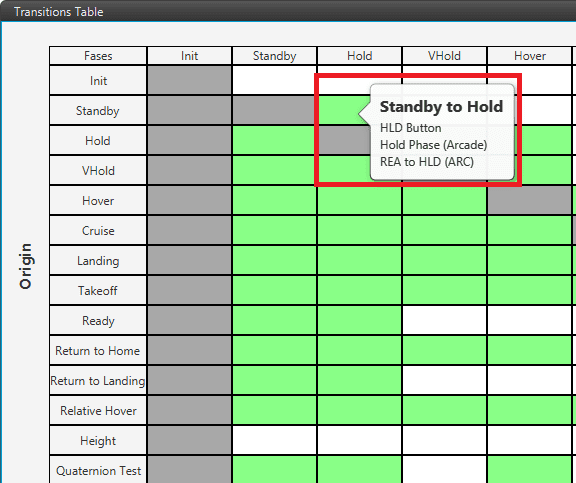Select the Hold to Standby green cell

click(274, 141)
